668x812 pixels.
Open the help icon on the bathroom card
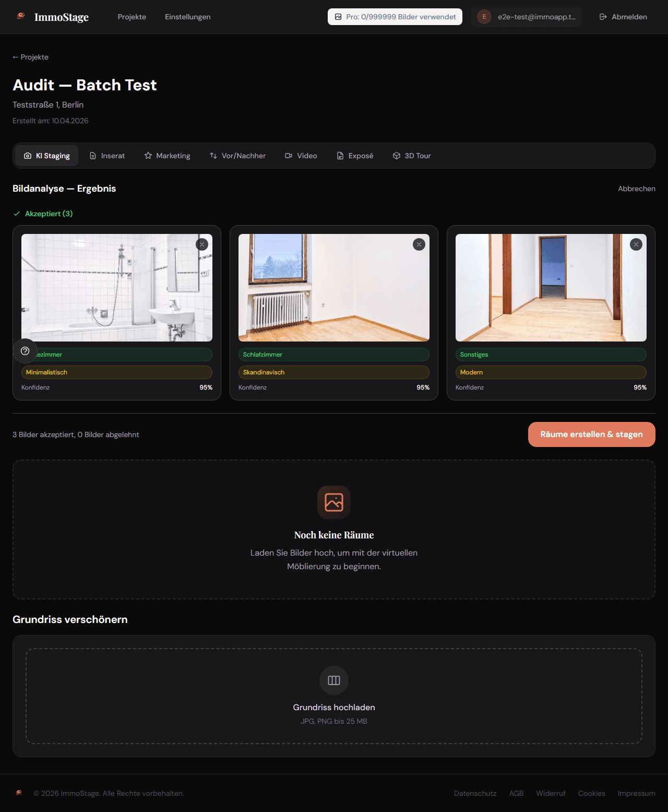click(x=25, y=350)
